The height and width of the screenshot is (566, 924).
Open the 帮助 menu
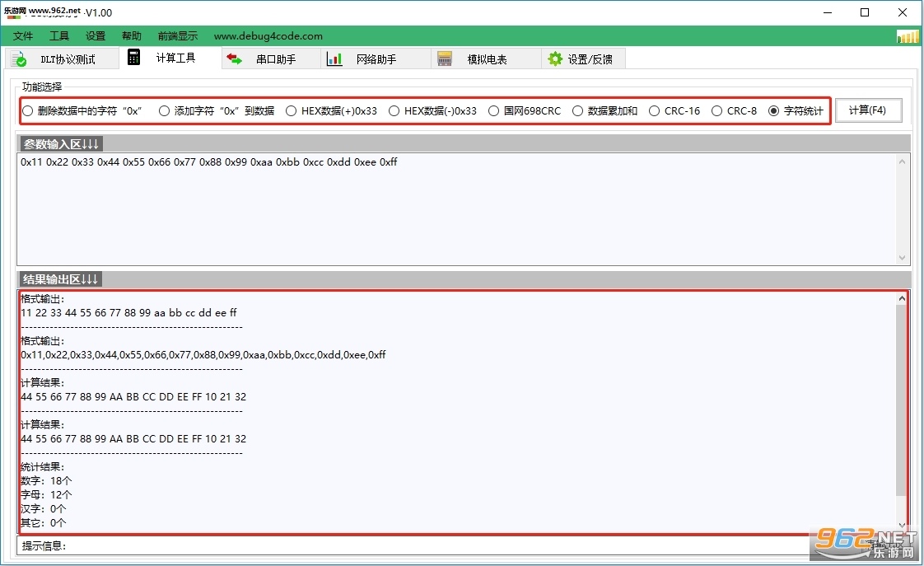(x=132, y=36)
